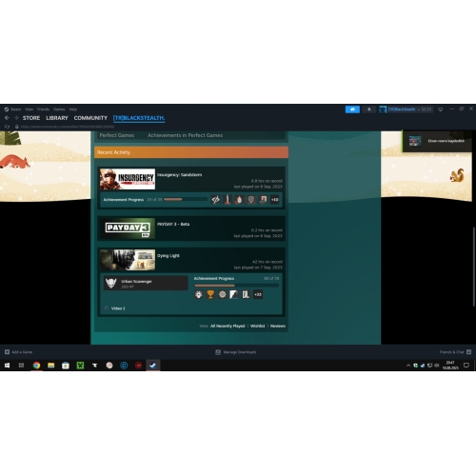Open the BlackStealth account dropdown
This screenshot has width=476, height=476.
[406, 109]
